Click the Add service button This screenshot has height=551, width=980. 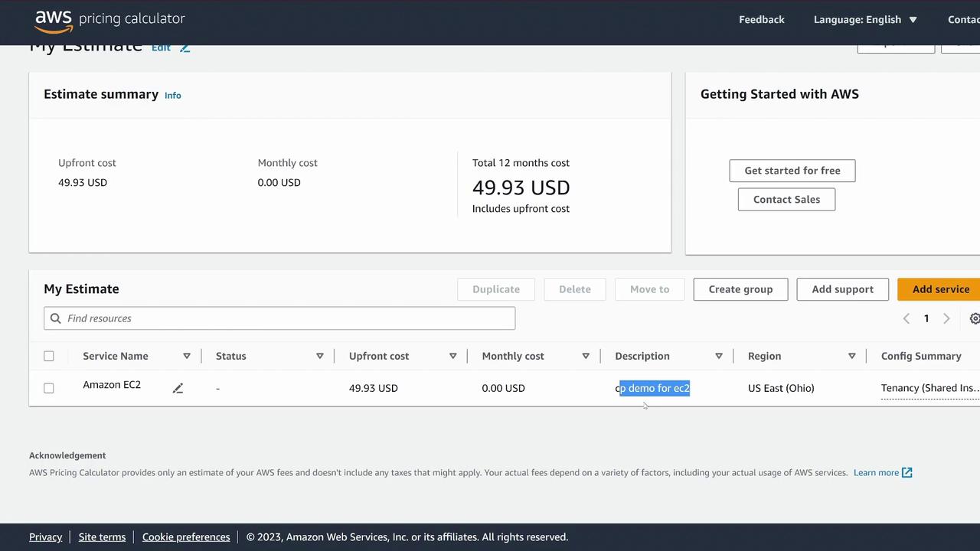pos(940,289)
